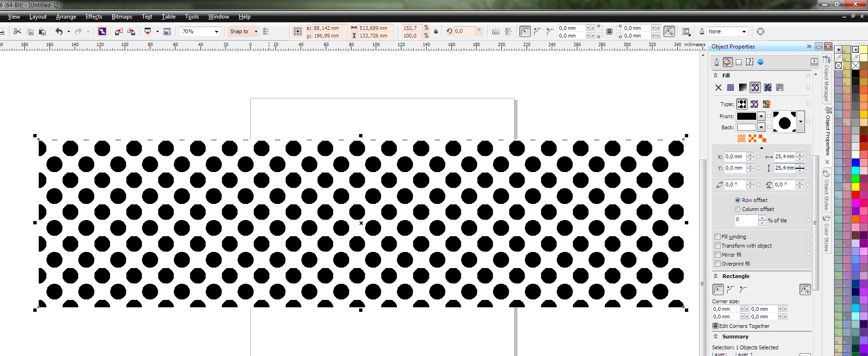The width and height of the screenshot is (868, 356).
Task: Select Scalloped corner in property bar
Action: click(537, 31)
